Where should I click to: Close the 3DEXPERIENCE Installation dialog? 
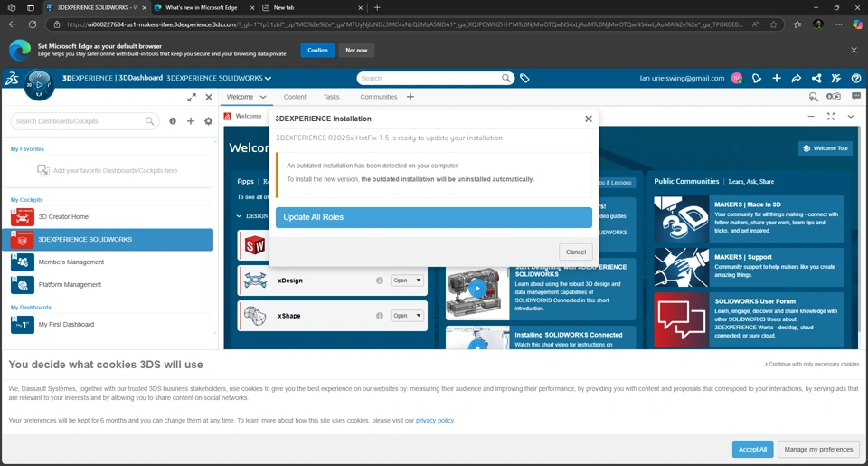click(589, 119)
